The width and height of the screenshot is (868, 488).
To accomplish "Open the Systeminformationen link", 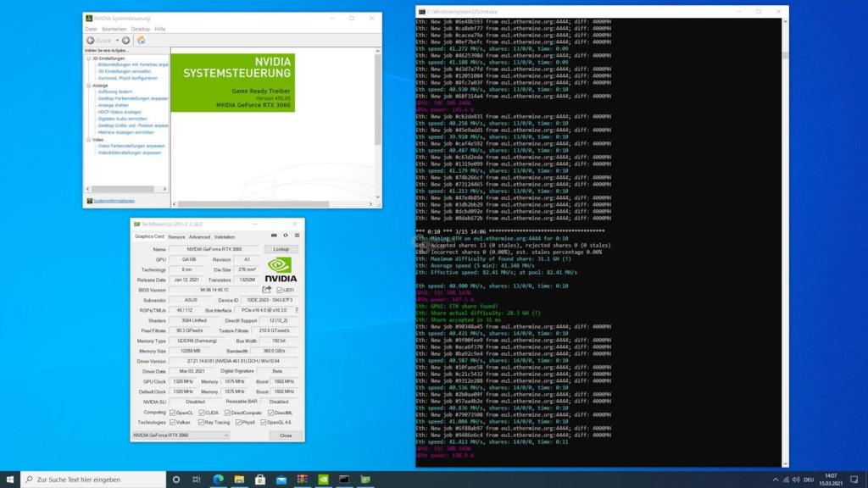I will (114, 200).
